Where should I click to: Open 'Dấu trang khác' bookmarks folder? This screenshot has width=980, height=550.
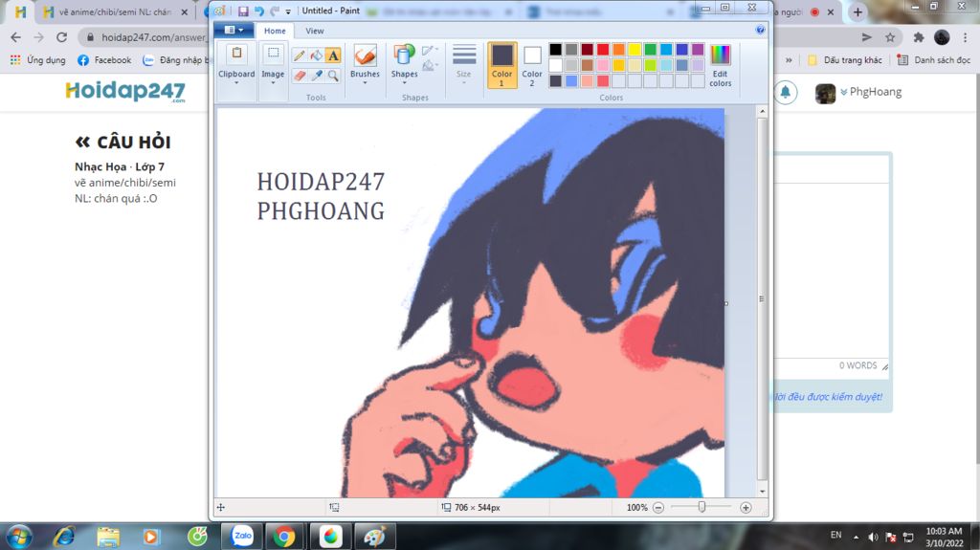coord(844,60)
